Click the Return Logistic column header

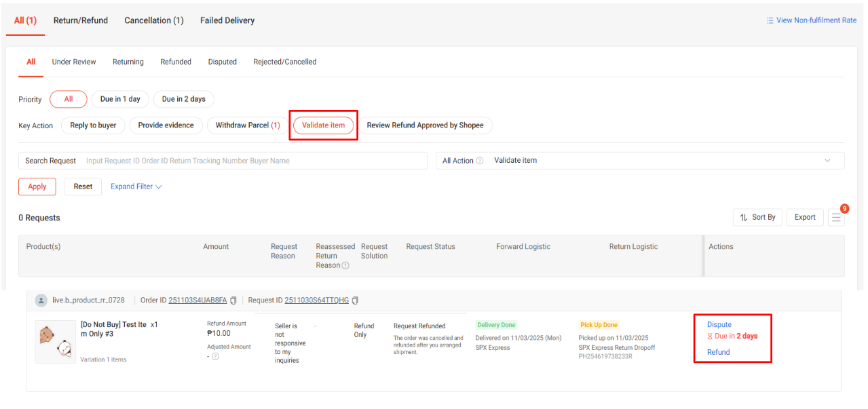(x=633, y=246)
